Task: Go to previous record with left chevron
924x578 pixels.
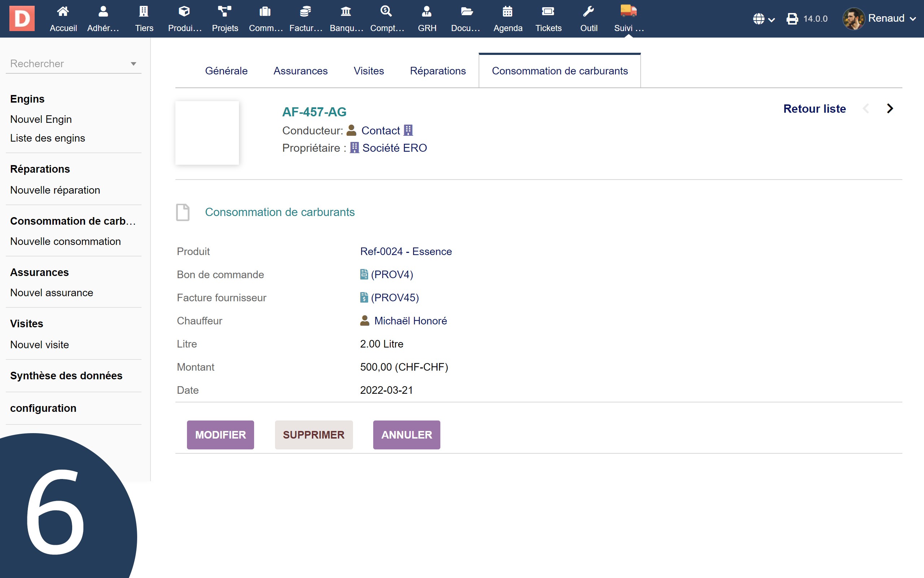Action: 866,109
